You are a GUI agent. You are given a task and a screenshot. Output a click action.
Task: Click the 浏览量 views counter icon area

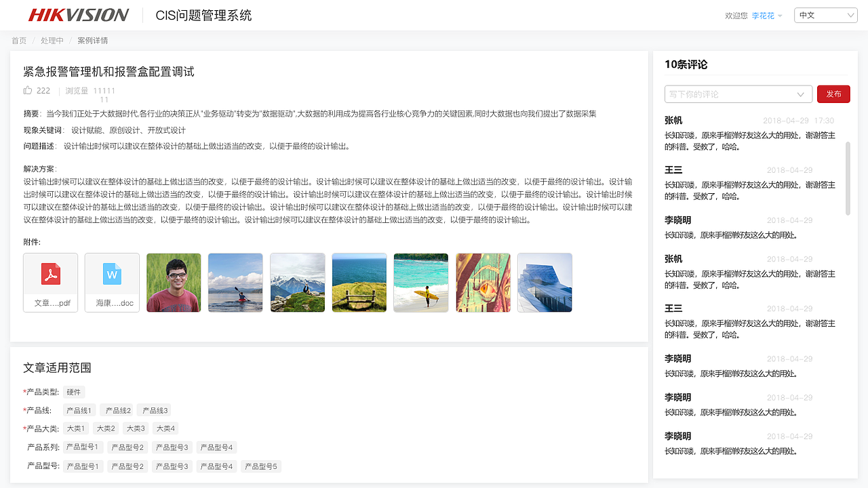click(x=77, y=90)
